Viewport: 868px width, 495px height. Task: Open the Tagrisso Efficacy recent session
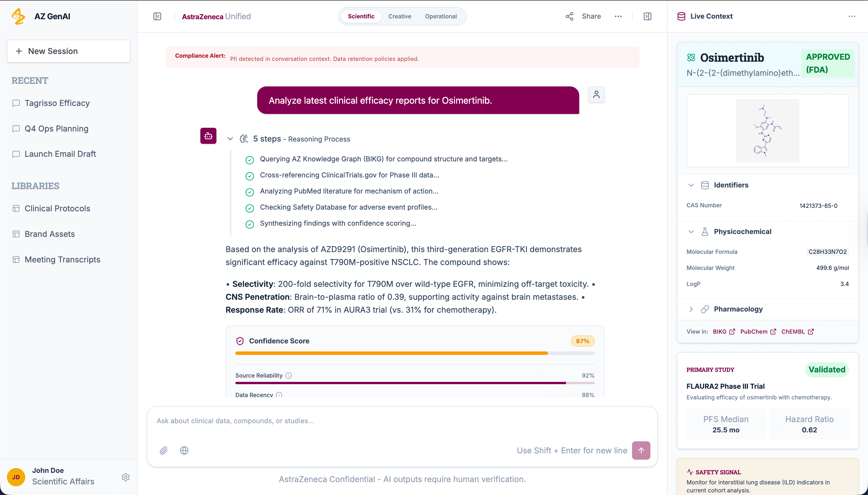pos(57,103)
